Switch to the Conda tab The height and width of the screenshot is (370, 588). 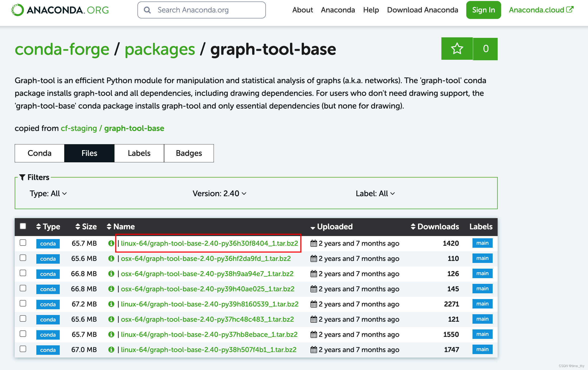40,153
